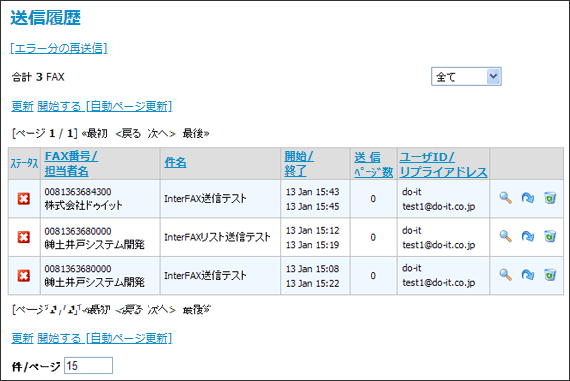This screenshot has width=570, height=381.
Task: Click the 件/ページ input field
Action: point(88,365)
